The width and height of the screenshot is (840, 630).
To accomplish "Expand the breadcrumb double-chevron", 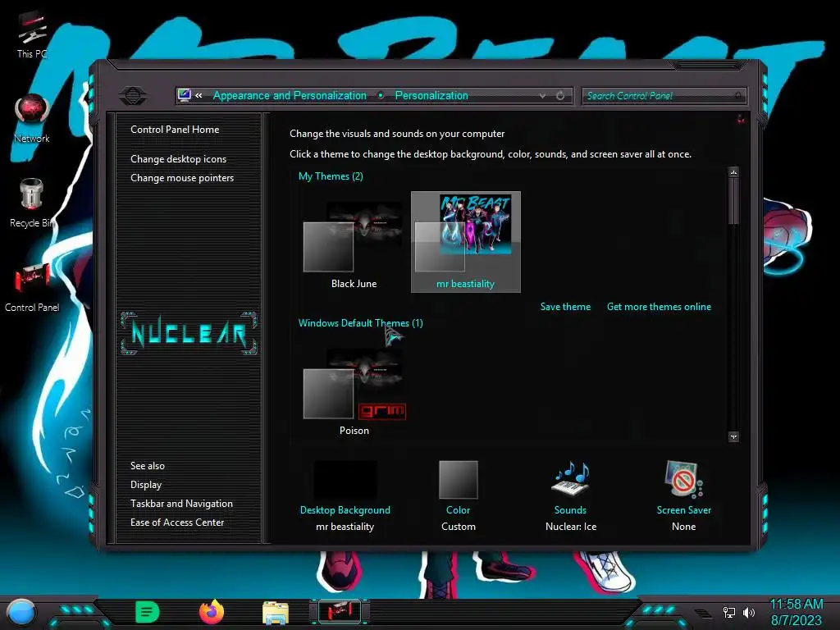I will tap(199, 96).
